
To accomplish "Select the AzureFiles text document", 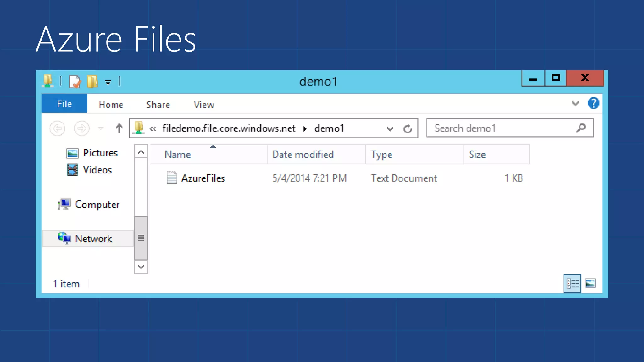I will click(203, 178).
